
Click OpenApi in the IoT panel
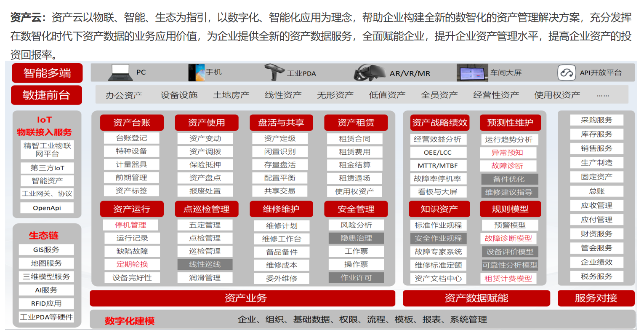[47, 208]
